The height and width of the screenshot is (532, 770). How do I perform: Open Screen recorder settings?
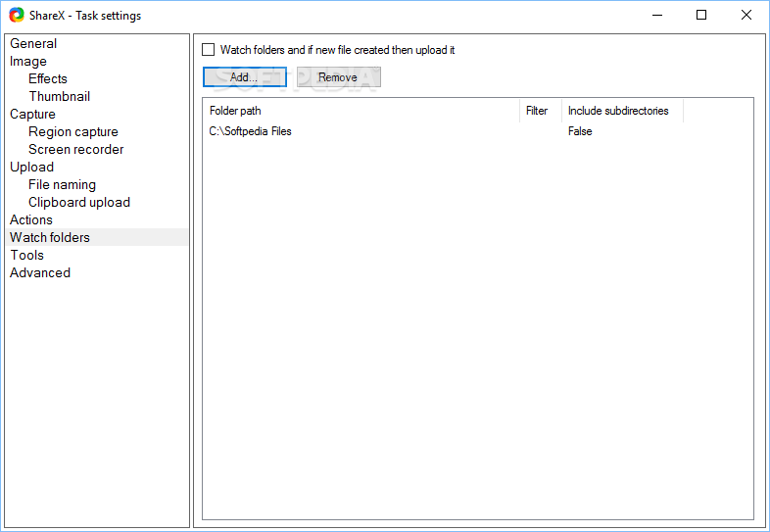click(76, 149)
